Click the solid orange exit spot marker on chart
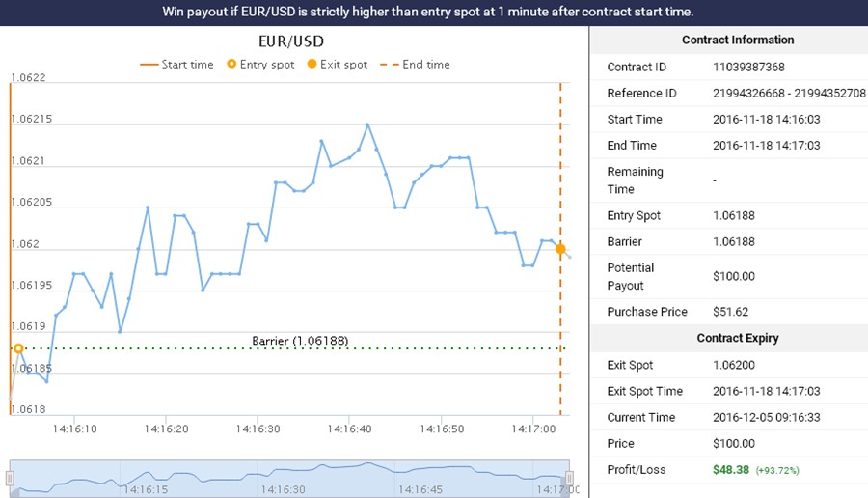Screen dimensions: 868x498 pos(560,249)
